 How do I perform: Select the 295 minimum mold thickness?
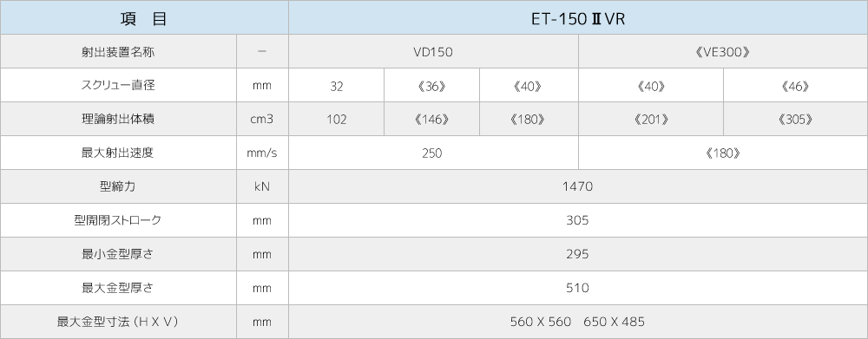pos(578,254)
